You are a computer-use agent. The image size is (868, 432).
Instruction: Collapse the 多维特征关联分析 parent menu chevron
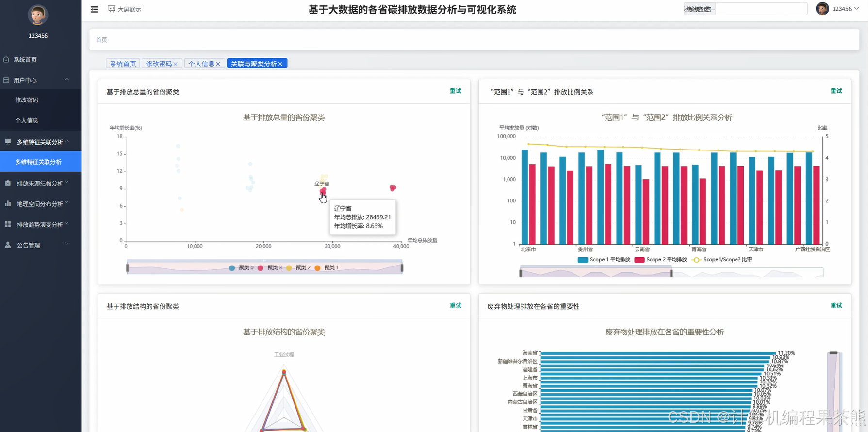pyautogui.click(x=67, y=141)
